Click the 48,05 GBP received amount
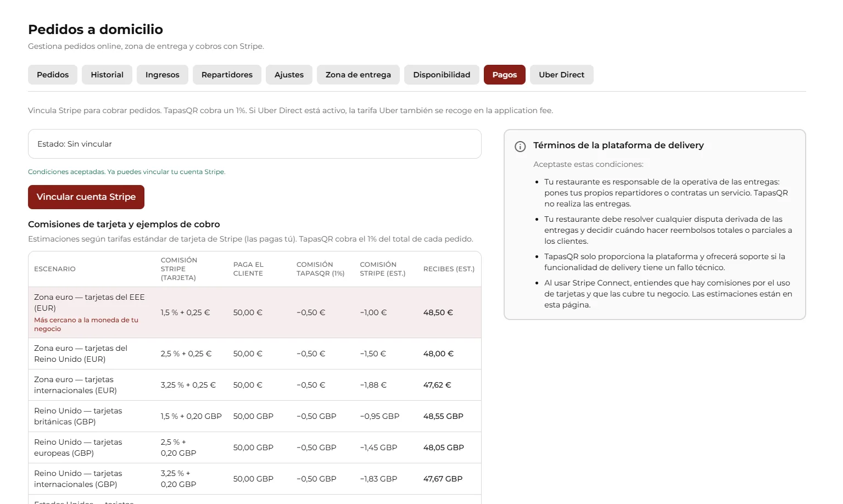Image resolution: width=843 pixels, height=504 pixels. click(x=444, y=447)
